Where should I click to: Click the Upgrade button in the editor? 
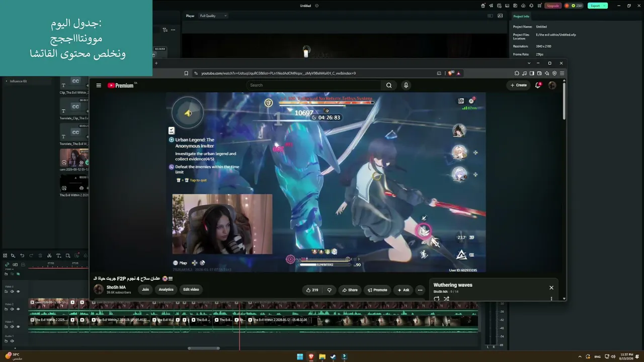pyautogui.click(x=553, y=6)
